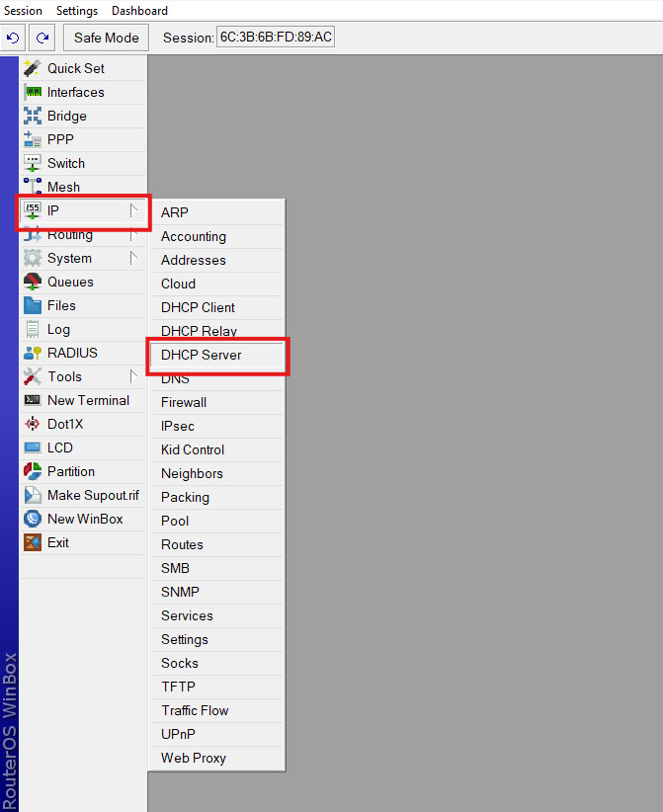The height and width of the screenshot is (812, 663).
Task: Toggle Safe Mode button
Action: (x=106, y=38)
